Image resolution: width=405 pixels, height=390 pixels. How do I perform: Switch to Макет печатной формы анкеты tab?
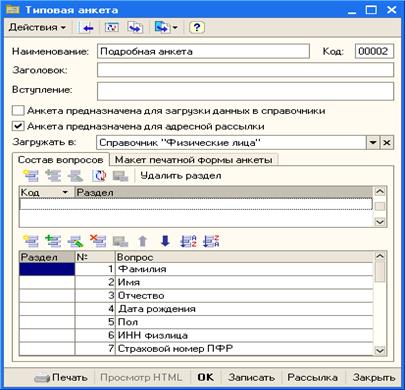pyautogui.click(x=194, y=160)
